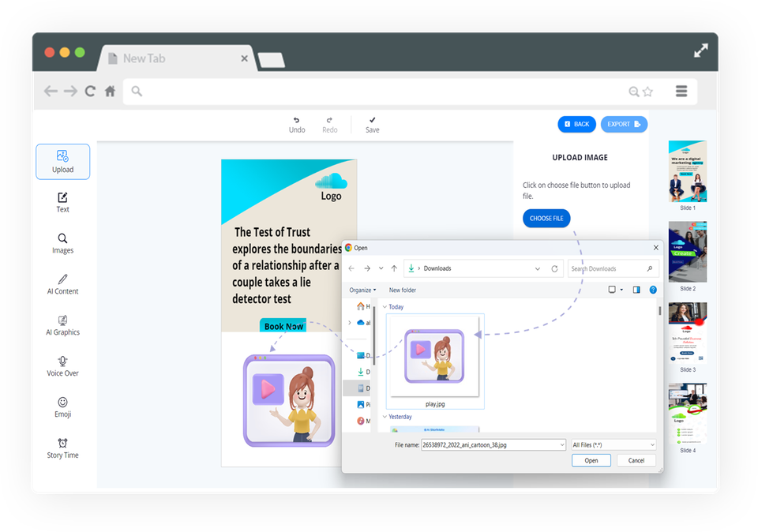Click the BACK button
The width and height of the screenshot is (758, 532).
(x=576, y=124)
